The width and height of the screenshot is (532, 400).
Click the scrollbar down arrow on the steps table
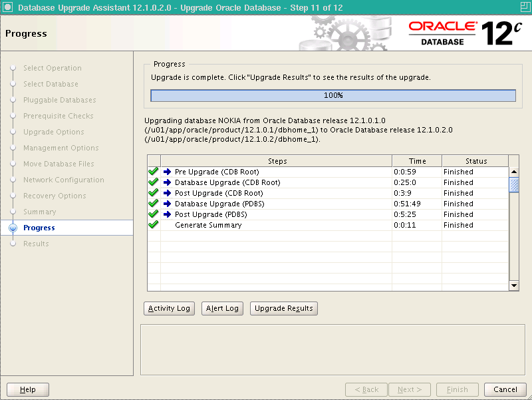click(x=514, y=285)
